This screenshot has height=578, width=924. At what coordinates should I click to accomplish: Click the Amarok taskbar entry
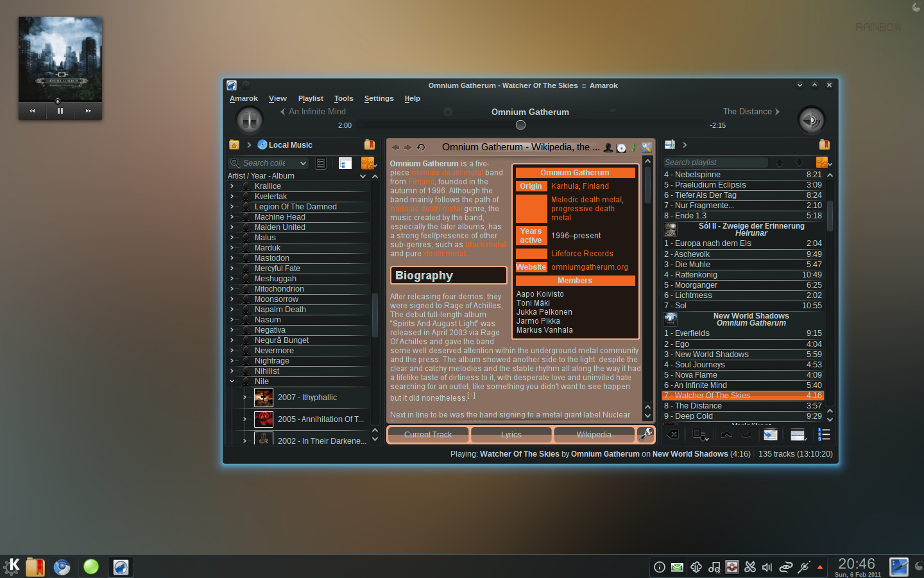tap(121, 566)
